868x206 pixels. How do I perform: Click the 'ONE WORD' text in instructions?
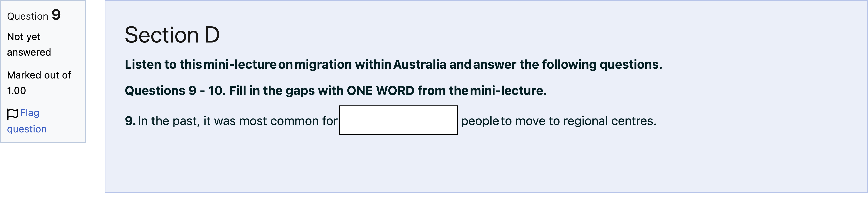pyautogui.click(x=380, y=91)
